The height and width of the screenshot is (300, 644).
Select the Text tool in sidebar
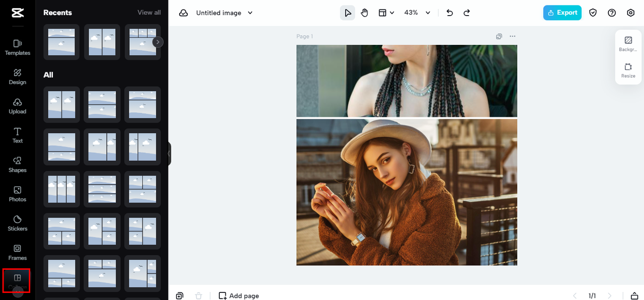tap(18, 135)
